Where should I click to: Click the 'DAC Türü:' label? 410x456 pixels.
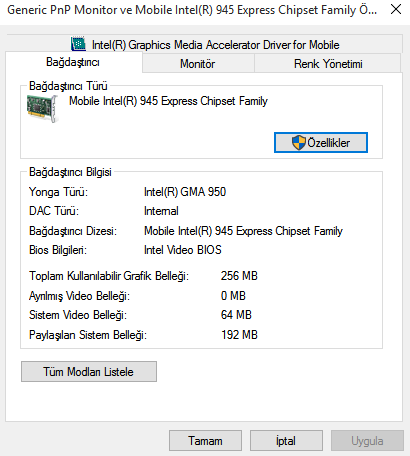(54, 211)
